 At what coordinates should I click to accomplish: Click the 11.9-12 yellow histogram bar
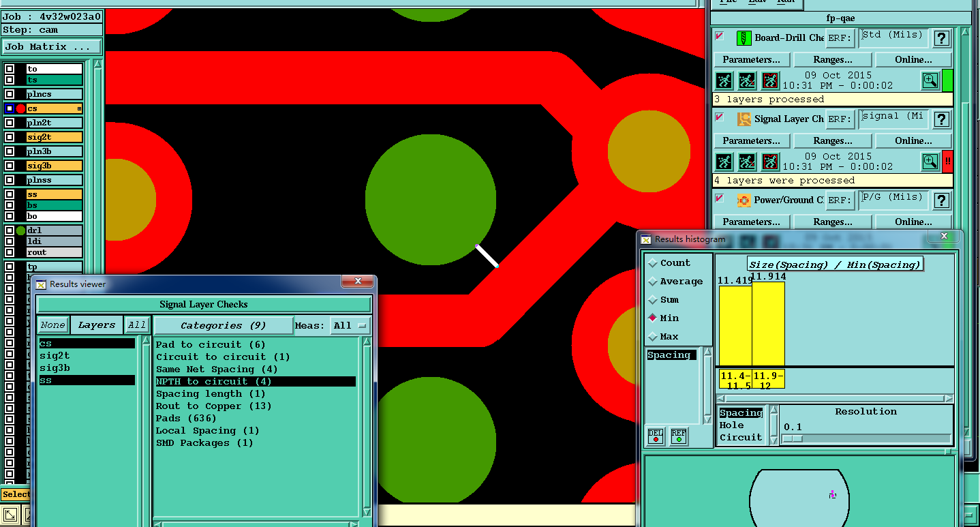pyautogui.click(x=768, y=324)
